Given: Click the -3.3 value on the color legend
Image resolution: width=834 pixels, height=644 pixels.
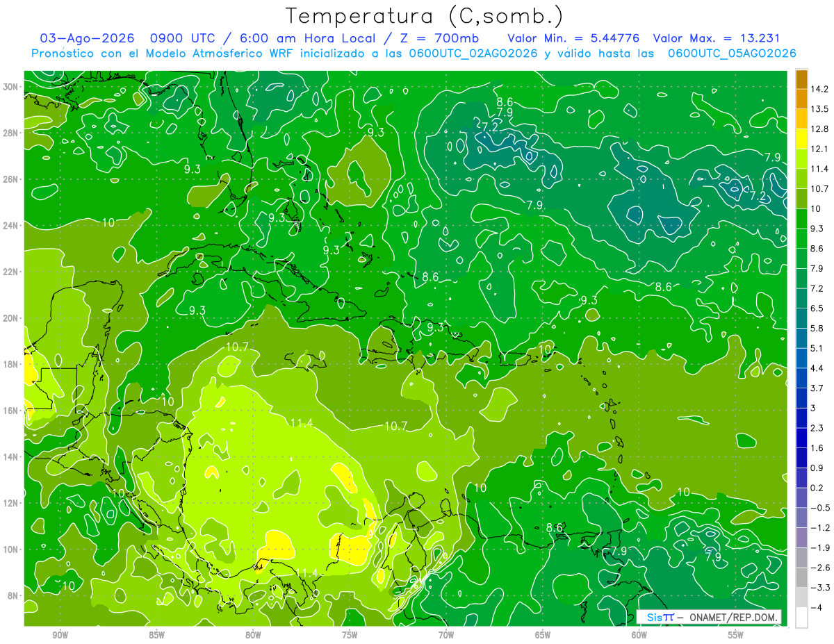Looking at the screenshot, I should pos(819,587).
